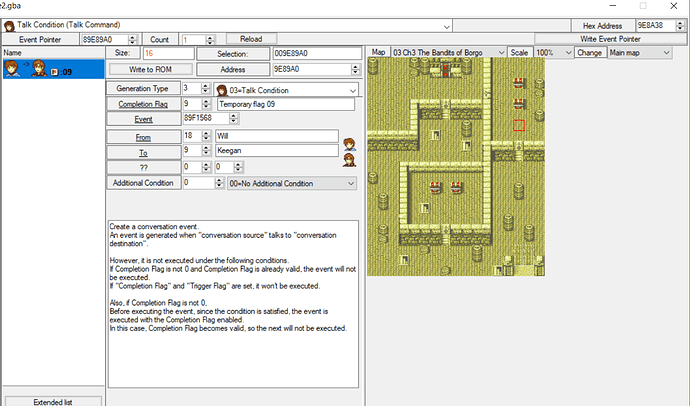The width and height of the screenshot is (690, 406).
Task: Open the map chapter dropdown Ch3 Bandits of Borgo
Action: click(501, 53)
